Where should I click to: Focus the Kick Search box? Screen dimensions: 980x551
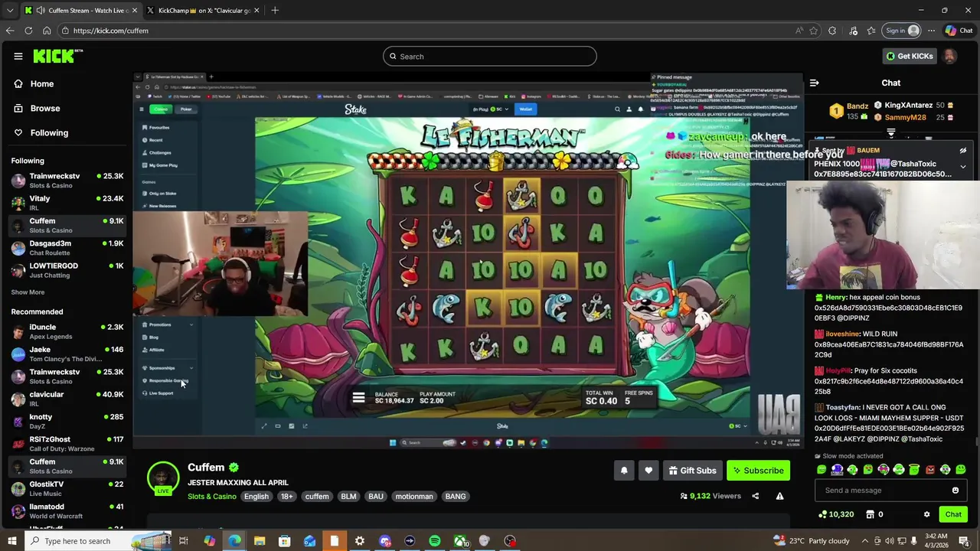coord(490,56)
